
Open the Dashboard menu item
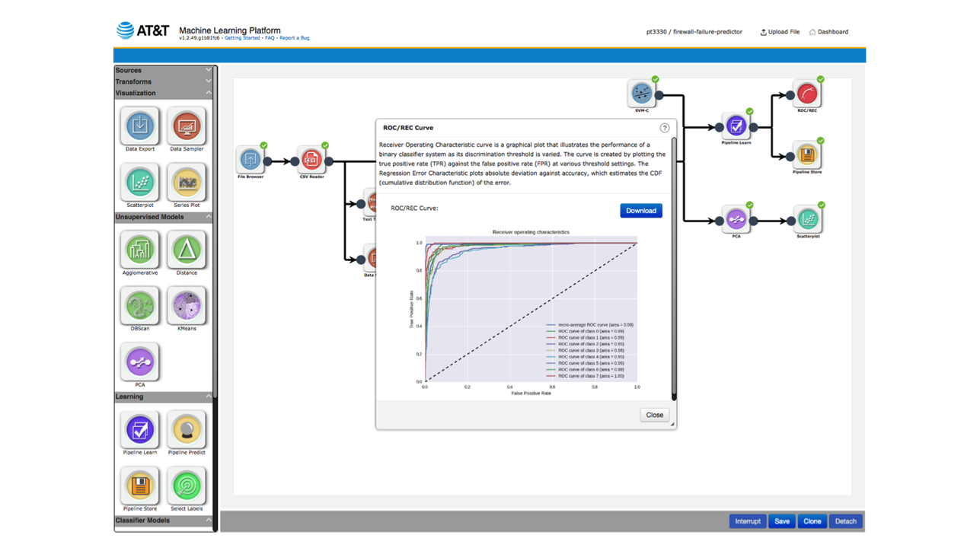[x=828, y=32]
